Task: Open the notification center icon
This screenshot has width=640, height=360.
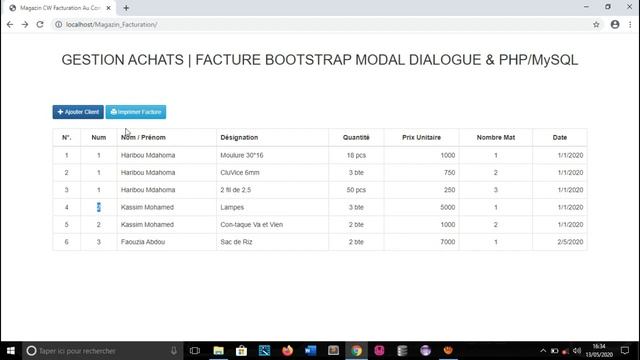Action: click(x=625, y=351)
